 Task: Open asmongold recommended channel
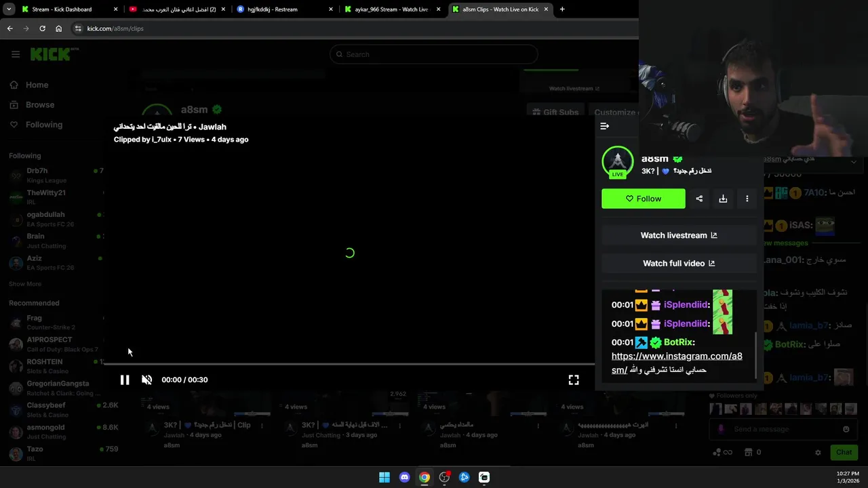[54, 432]
